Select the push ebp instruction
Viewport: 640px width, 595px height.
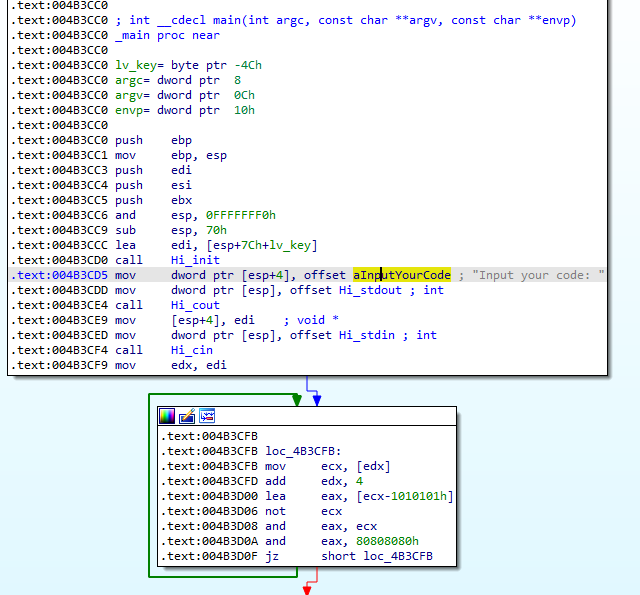pyautogui.click(x=153, y=140)
